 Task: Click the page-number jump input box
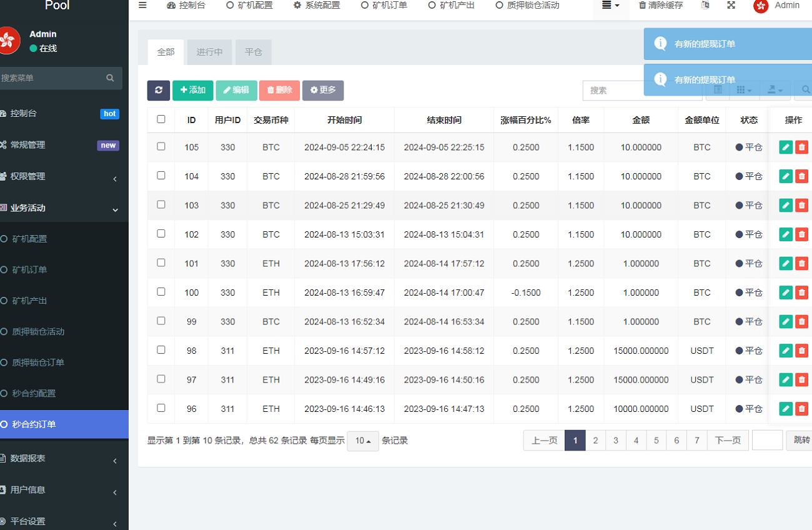click(x=767, y=441)
